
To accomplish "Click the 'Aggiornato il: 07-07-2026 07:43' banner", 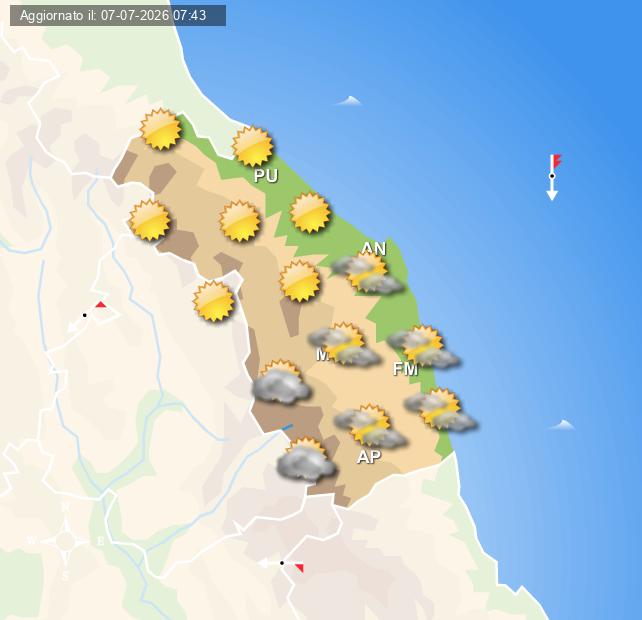I will (x=118, y=16).
